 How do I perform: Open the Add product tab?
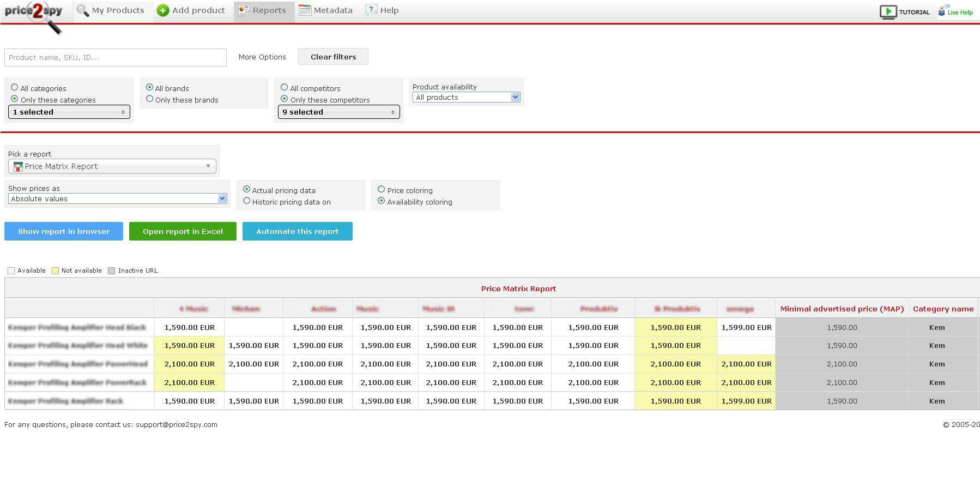(191, 11)
